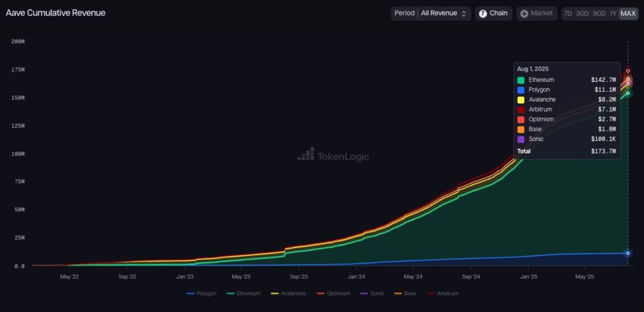Click the $2.7M Optimism value

(x=607, y=120)
